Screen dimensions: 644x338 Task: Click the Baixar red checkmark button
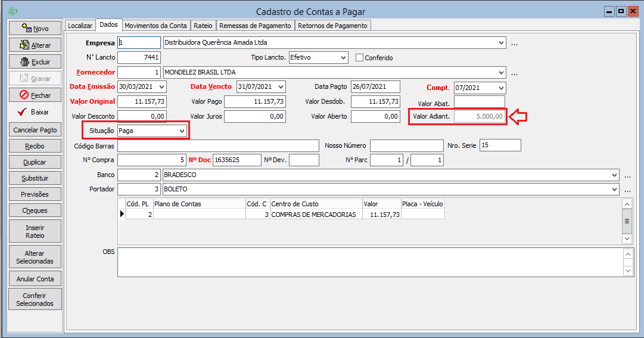(x=35, y=112)
